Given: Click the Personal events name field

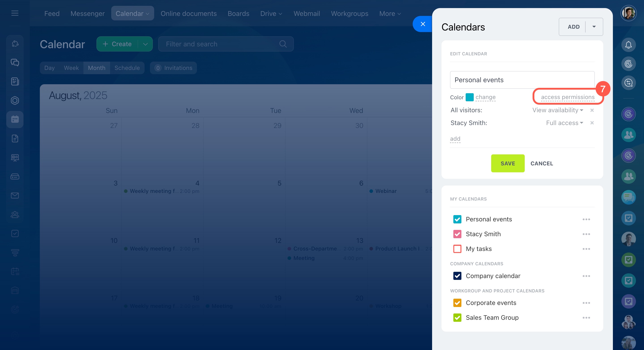Looking at the screenshot, I should coord(522,80).
